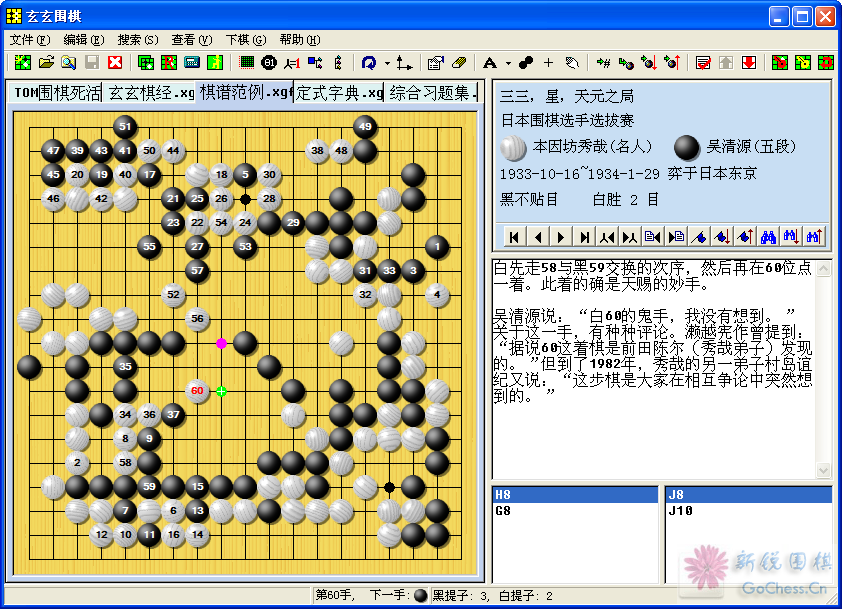Click the stone with red up arrow icon
This screenshot has width=842, height=609.
coord(672,62)
